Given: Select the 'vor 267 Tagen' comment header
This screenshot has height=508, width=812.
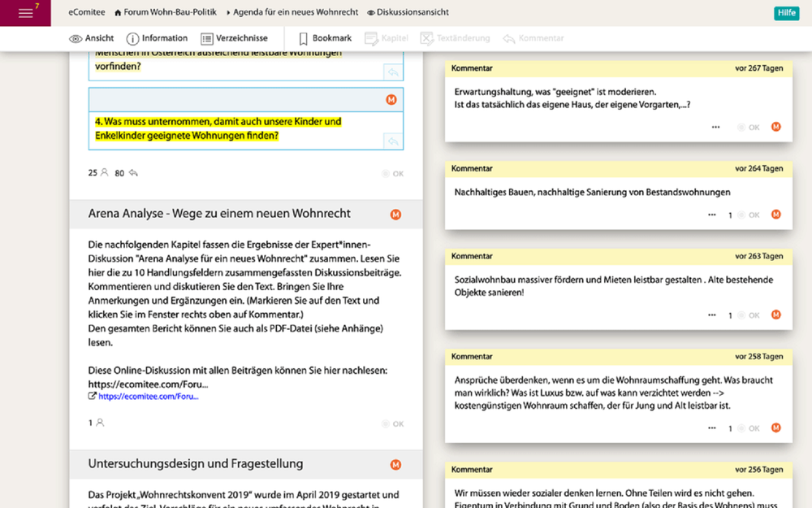Looking at the screenshot, I should coord(618,68).
